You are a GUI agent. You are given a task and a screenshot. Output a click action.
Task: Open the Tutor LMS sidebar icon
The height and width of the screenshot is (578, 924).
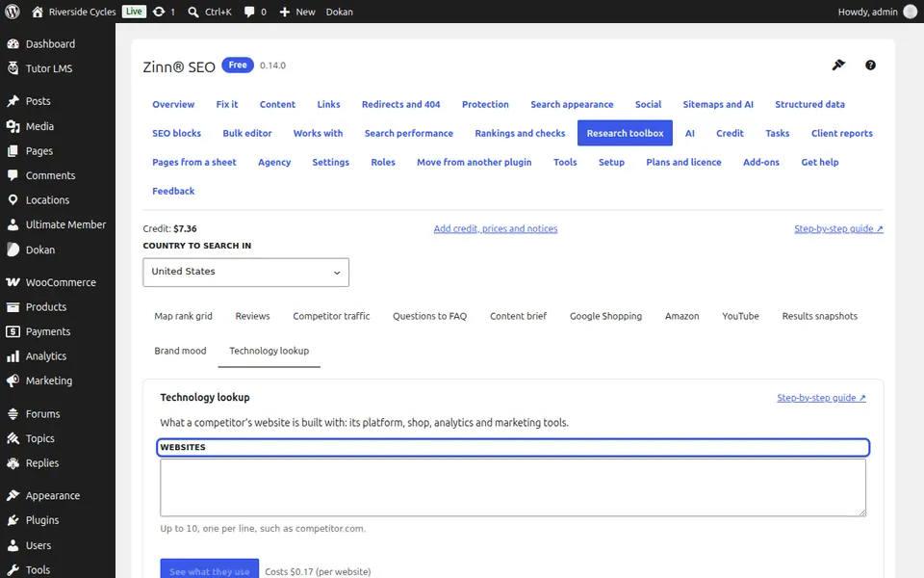13,68
